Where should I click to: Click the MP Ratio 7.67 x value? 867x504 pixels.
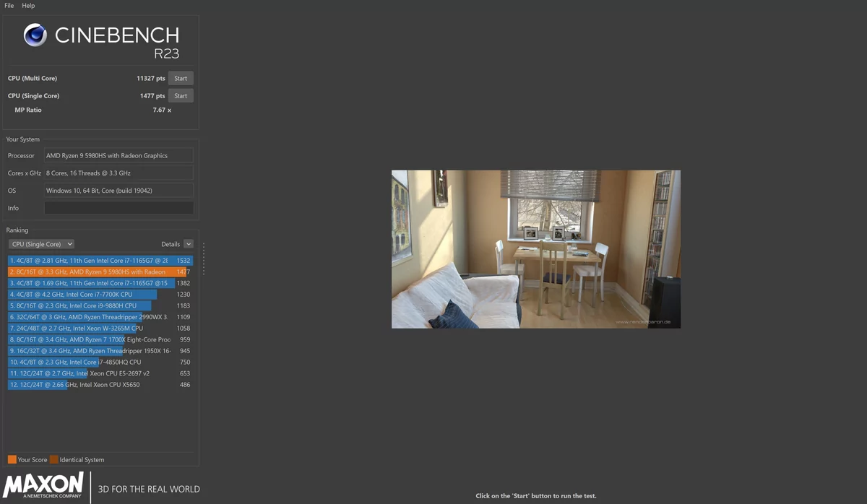click(162, 110)
